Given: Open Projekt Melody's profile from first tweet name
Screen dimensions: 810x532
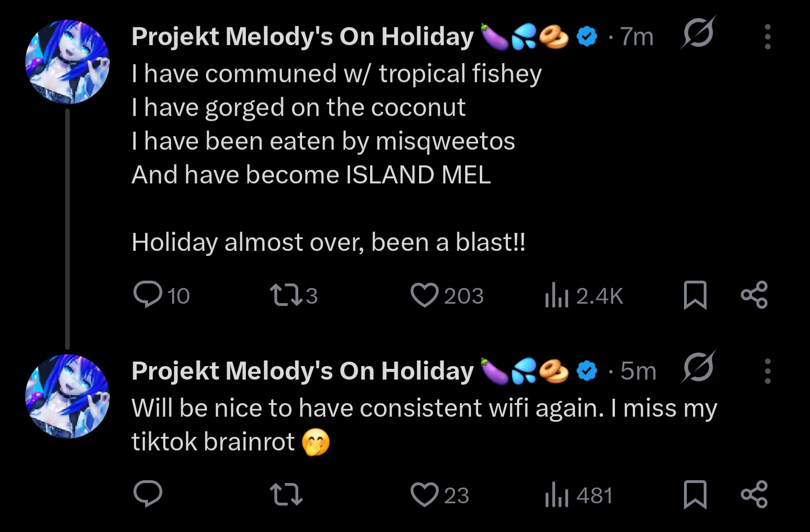Looking at the screenshot, I should pyautogui.click(x=303, y=37).
